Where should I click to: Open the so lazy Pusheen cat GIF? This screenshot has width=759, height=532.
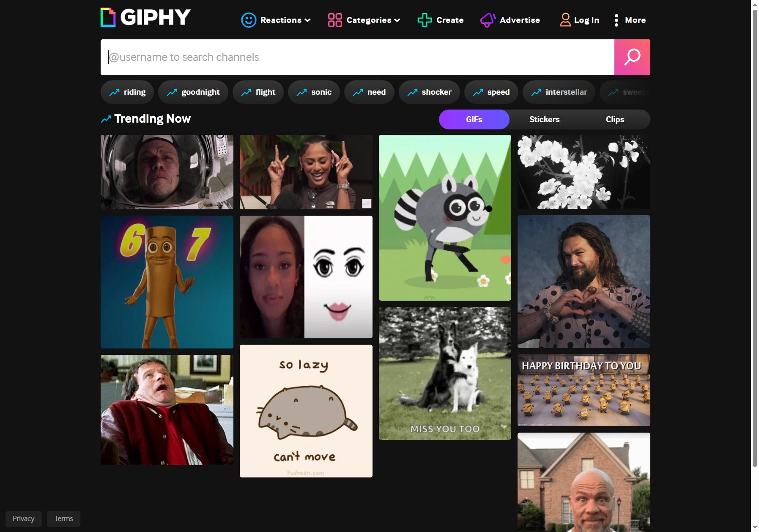(306, 411)
